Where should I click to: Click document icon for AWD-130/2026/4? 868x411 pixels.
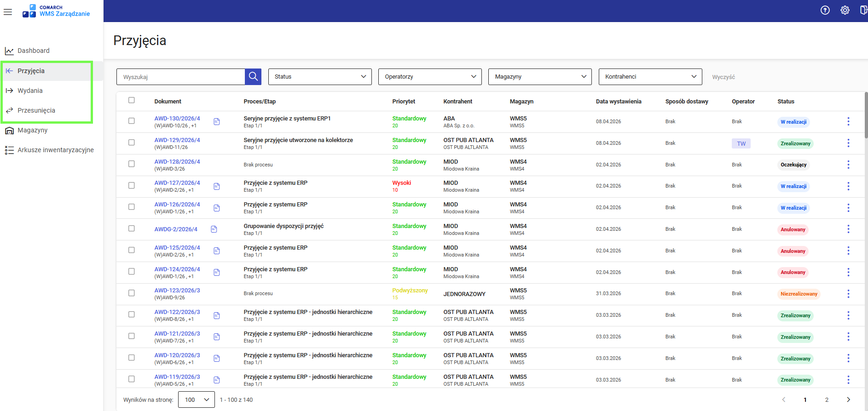coord(217,122)
